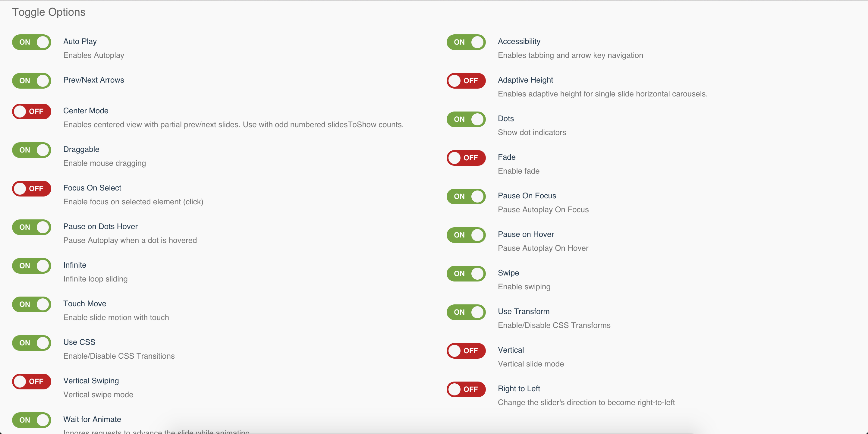Turn on Adaptive Height switch
The image size is (868, 434).
pyautogui.click(x=466, y=80)
